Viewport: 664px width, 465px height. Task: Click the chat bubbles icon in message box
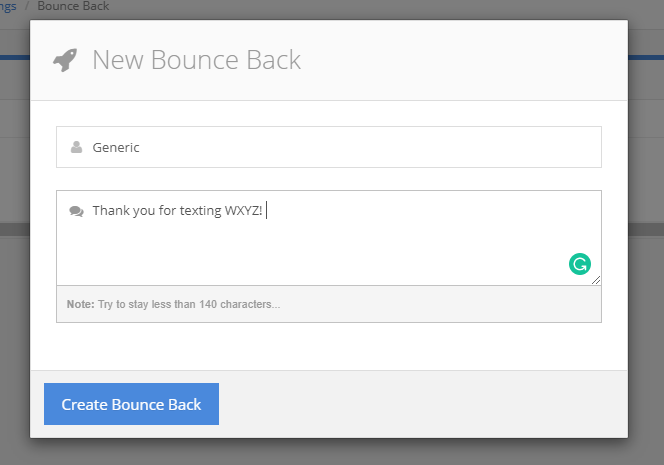coord(76,211)
